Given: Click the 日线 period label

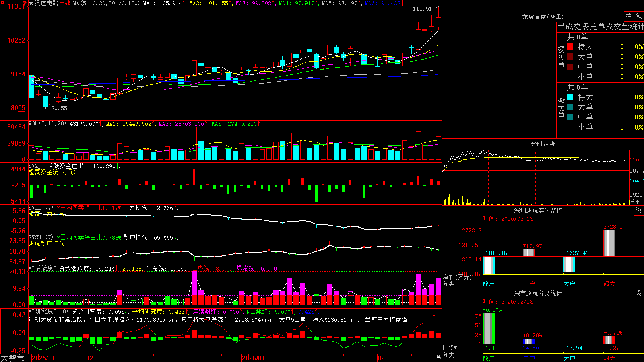Looking at the screenshot, I should (x=65, y=3).
